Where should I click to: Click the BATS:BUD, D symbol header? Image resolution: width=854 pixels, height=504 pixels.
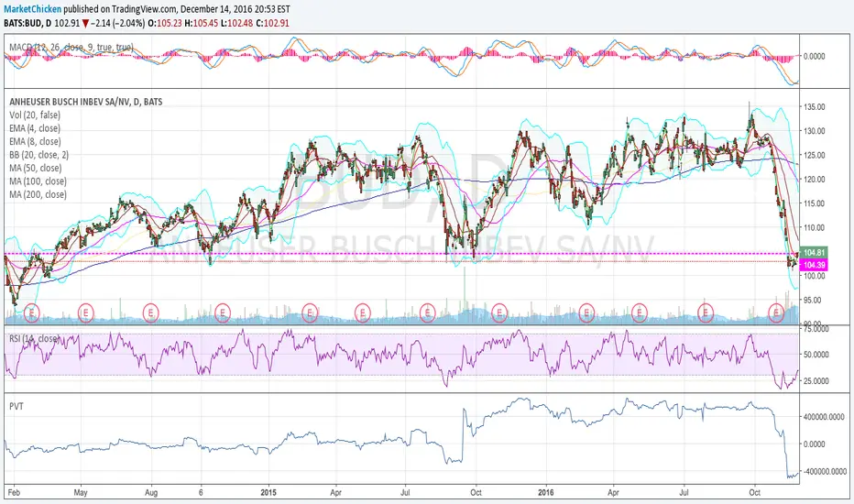pos(27,24)
